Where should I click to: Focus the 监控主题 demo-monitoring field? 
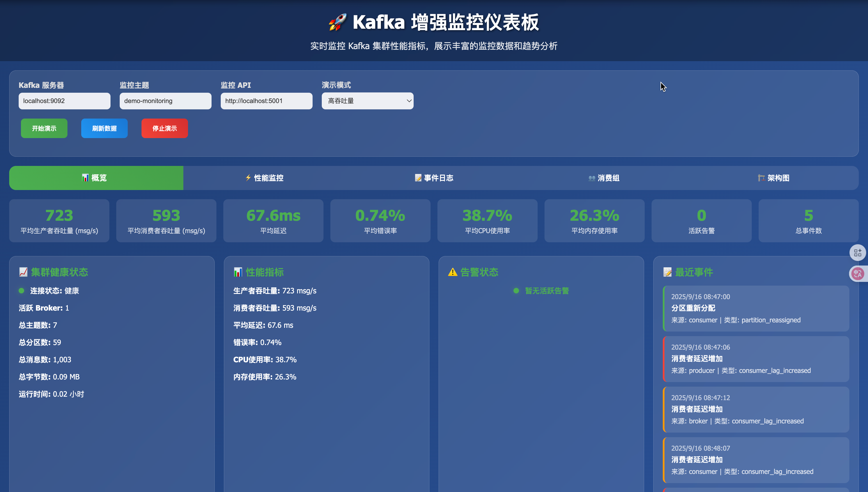165,101
